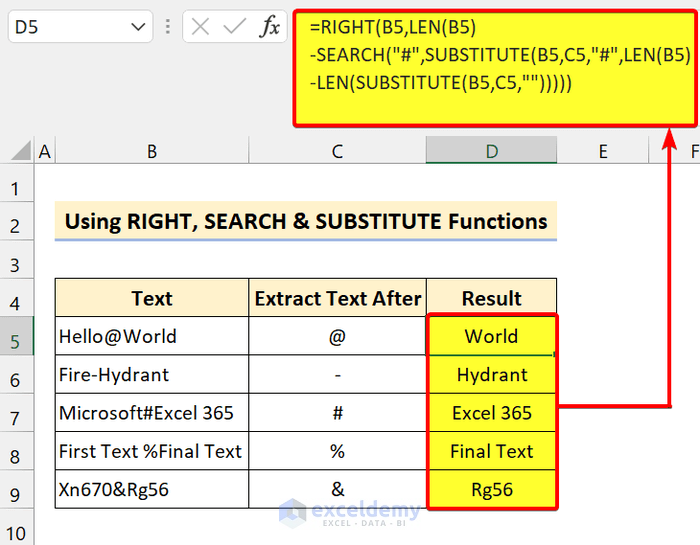This screenshot has height=545, width=700.
Task: Select column A header
Action: pos(45,151)
